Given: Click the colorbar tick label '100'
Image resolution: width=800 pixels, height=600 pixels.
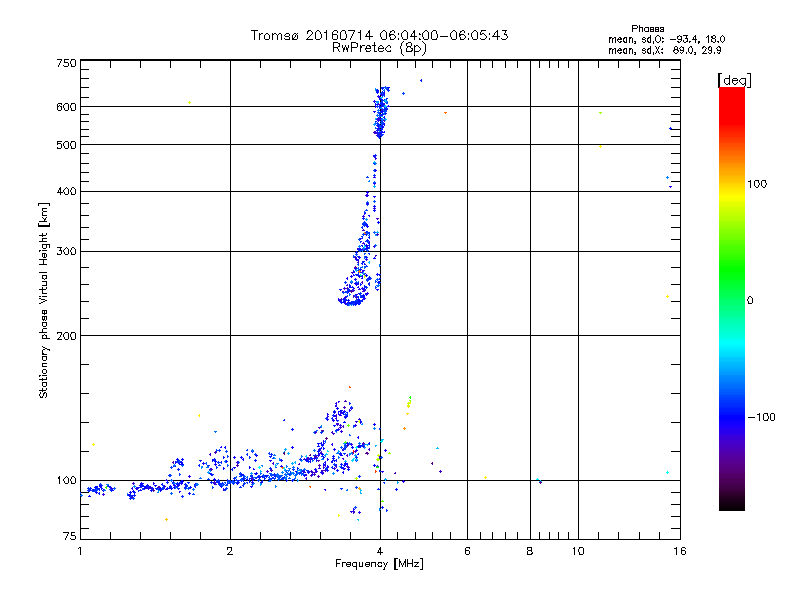Looking at the screenshot, I should pyautogui.click(x=757, y=184).
